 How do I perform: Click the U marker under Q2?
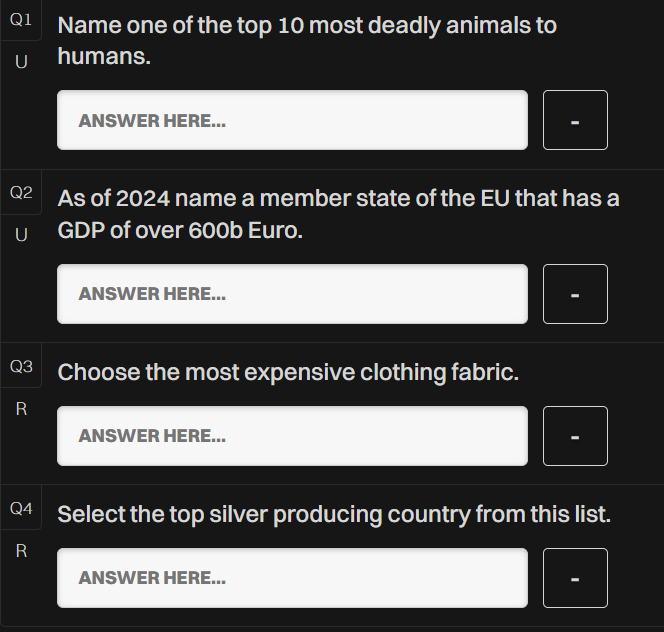click(21, 235)
